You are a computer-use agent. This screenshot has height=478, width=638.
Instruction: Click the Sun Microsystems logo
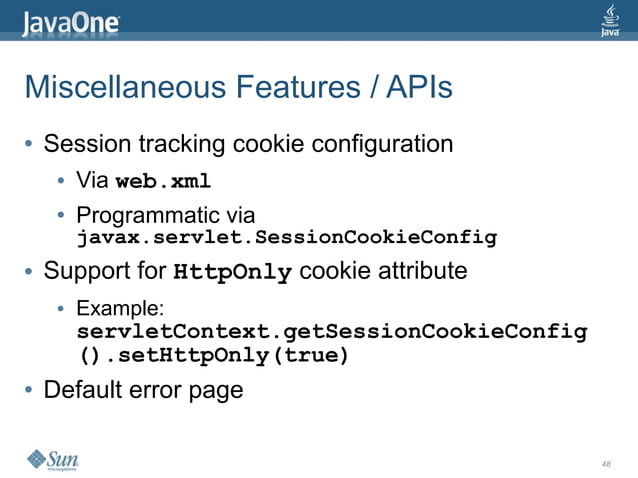pos(53,460)
